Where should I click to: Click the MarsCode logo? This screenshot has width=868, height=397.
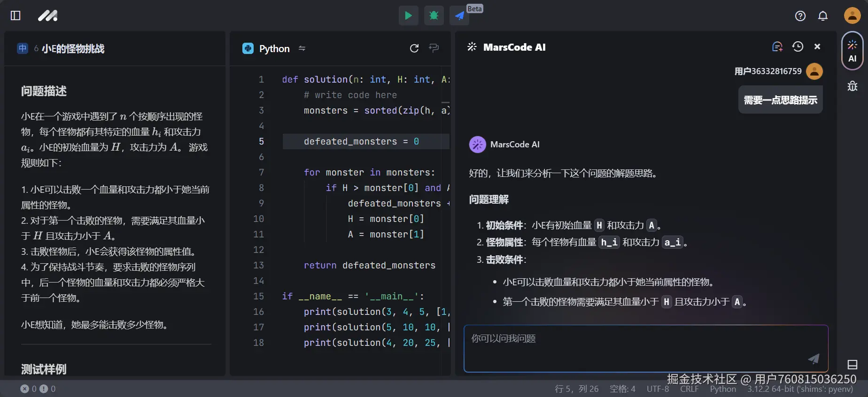(x=48, y=15)
